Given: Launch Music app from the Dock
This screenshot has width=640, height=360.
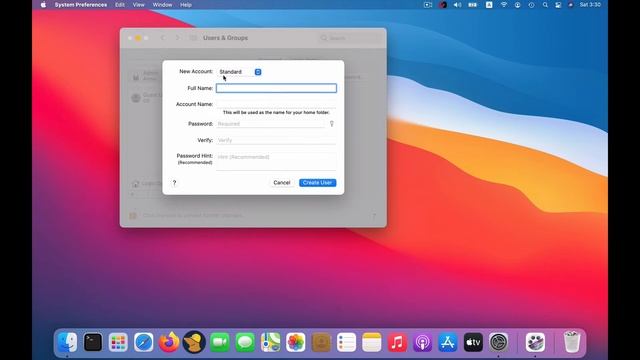Looking at the screenshot, I should (397, 342).
